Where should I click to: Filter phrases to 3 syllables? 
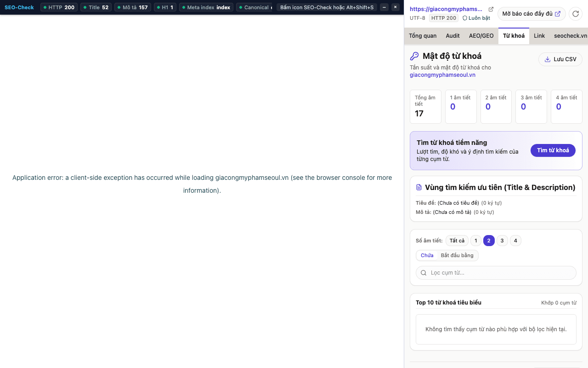[x=502, y=241]
